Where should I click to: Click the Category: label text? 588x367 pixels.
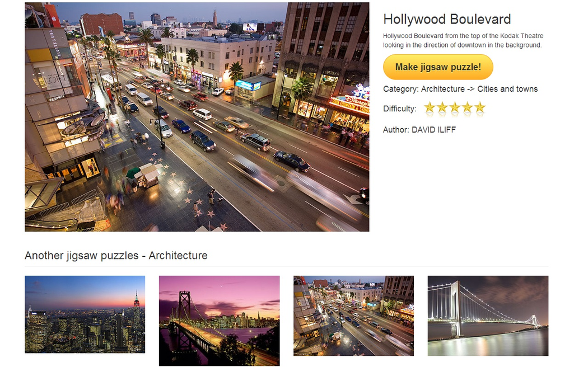(400, 89)
